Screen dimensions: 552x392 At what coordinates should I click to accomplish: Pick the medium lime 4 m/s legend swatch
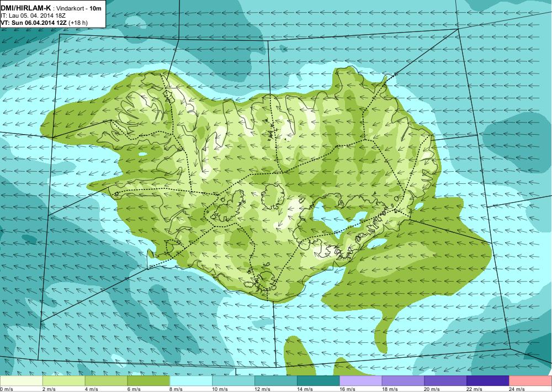pyautogui.click(x=107, y=381)
